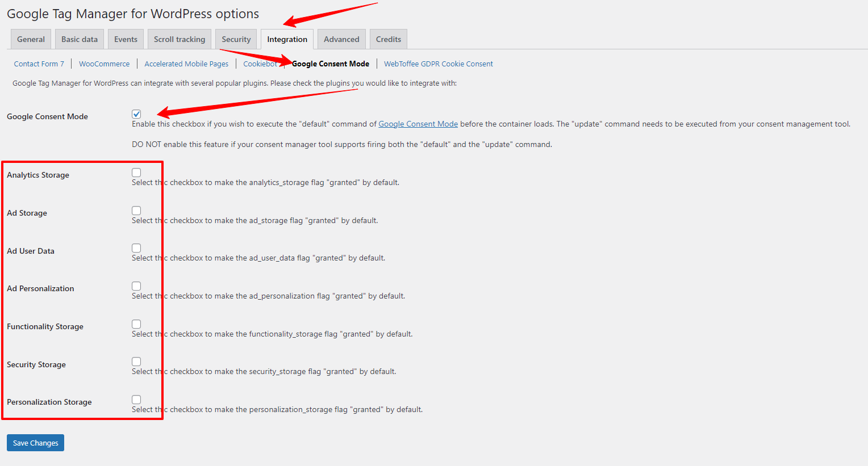The image size is (868, 466).
Task: Check the Functionality Storage checkbox
Action: pos(136,324)
